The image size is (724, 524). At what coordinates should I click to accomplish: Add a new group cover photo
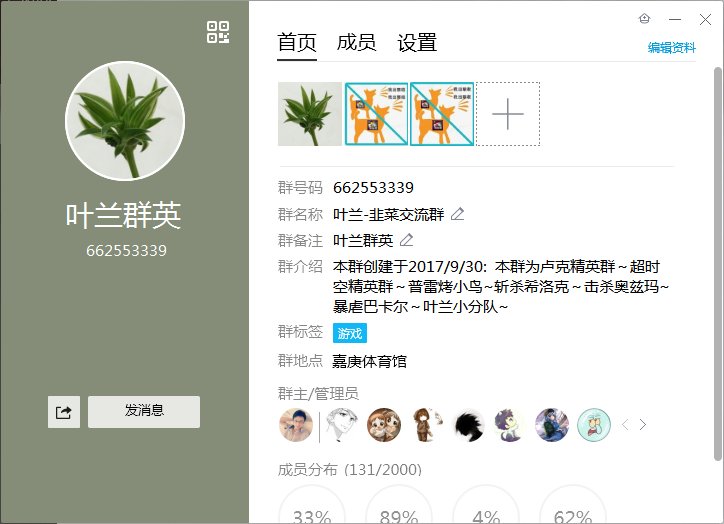pos(508,114)
